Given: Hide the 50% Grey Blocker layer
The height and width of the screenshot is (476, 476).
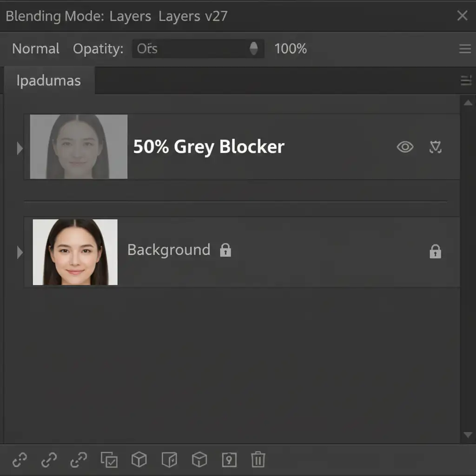Looking at the screenshot, I should [x=405, y=147].
